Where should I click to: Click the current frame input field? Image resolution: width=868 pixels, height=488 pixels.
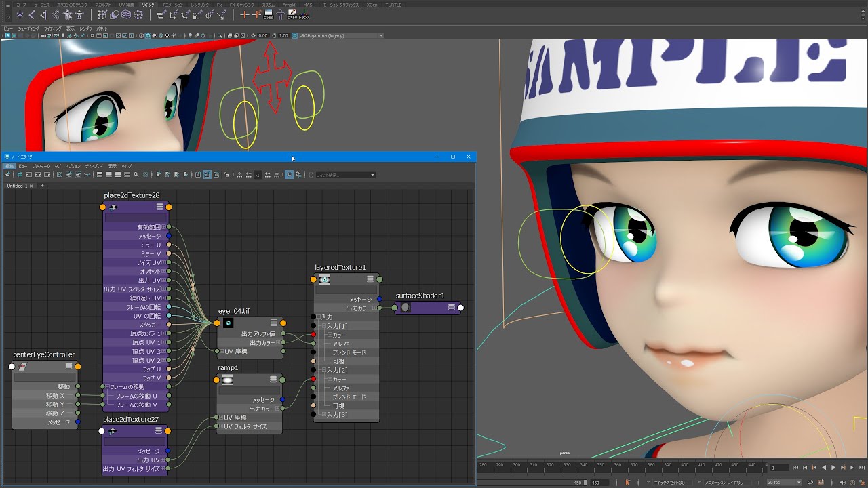point(780,468)
